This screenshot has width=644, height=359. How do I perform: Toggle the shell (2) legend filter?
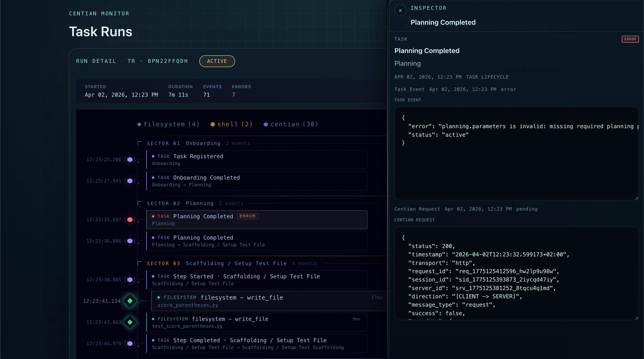tap(231, 124)
